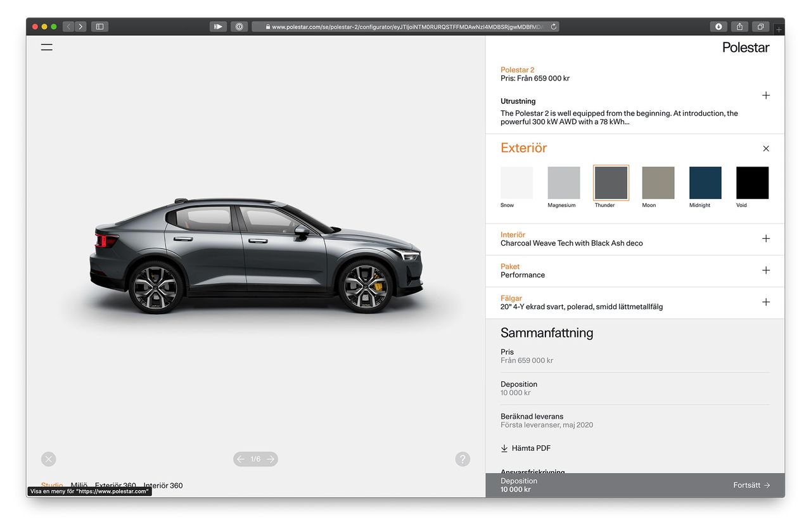Click the Safari URL address bar

point(405,27)
